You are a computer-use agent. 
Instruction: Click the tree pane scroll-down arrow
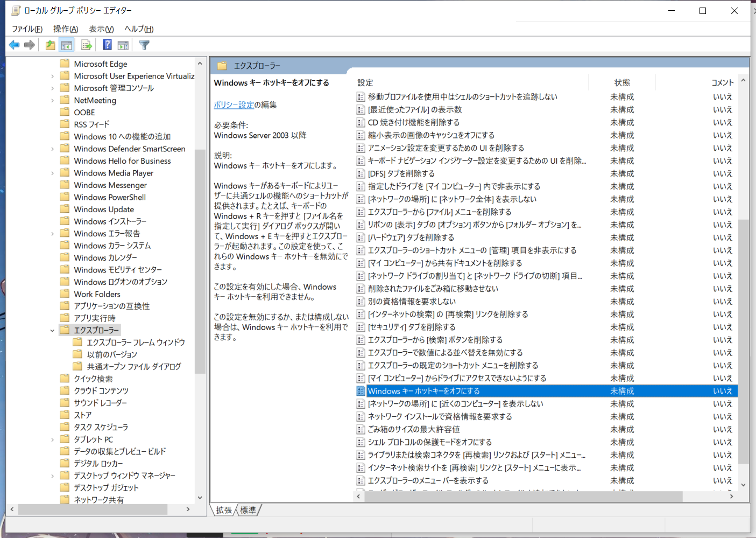pyautogui.click(x=200, y=498)
